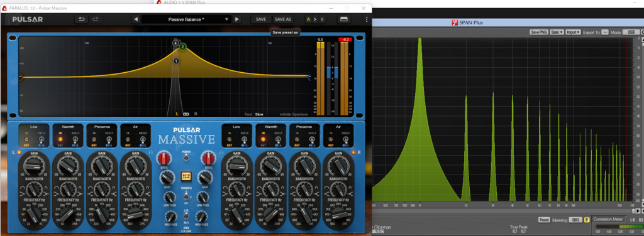644x236 pixels.
Task: Click the Reset button beside Metering
Action: pos(544,220)
